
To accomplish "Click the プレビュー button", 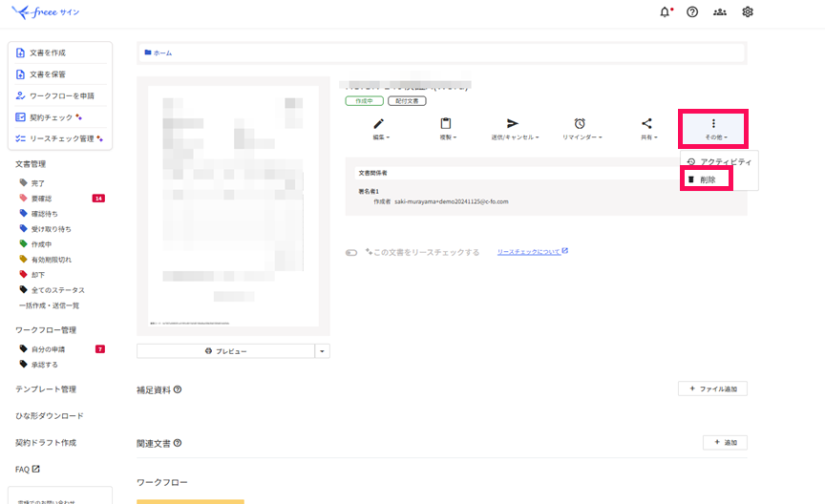I will click(225, 351).
